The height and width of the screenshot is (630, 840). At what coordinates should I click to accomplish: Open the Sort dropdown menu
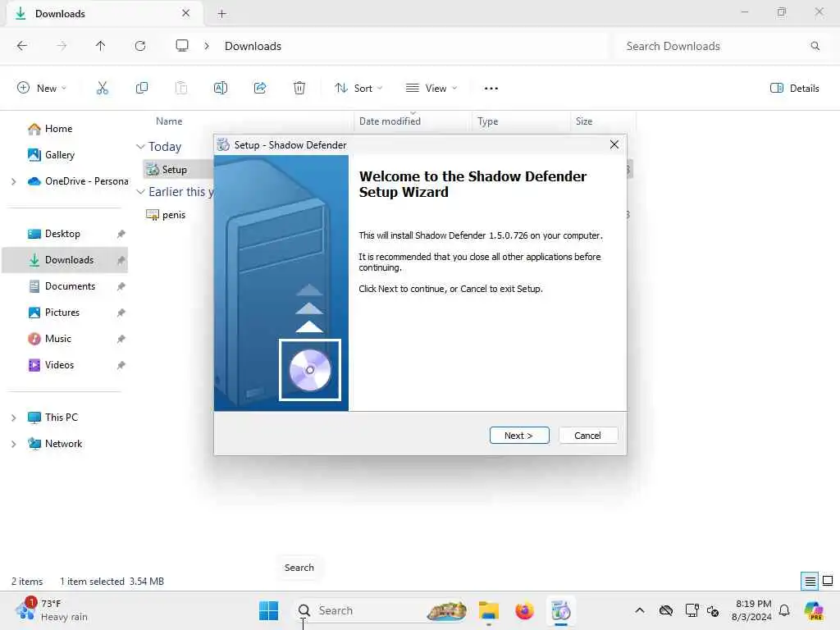(358, 89)
